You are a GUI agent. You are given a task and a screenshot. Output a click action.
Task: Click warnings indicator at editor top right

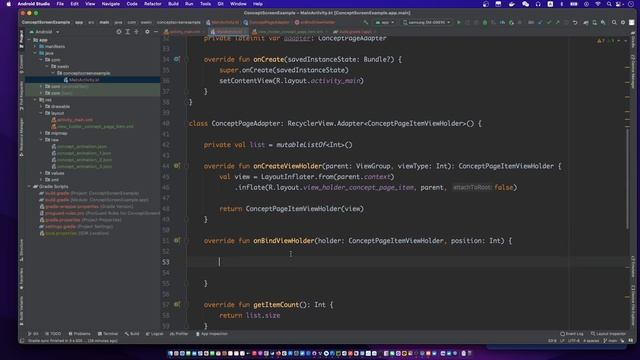pos(606,40)
